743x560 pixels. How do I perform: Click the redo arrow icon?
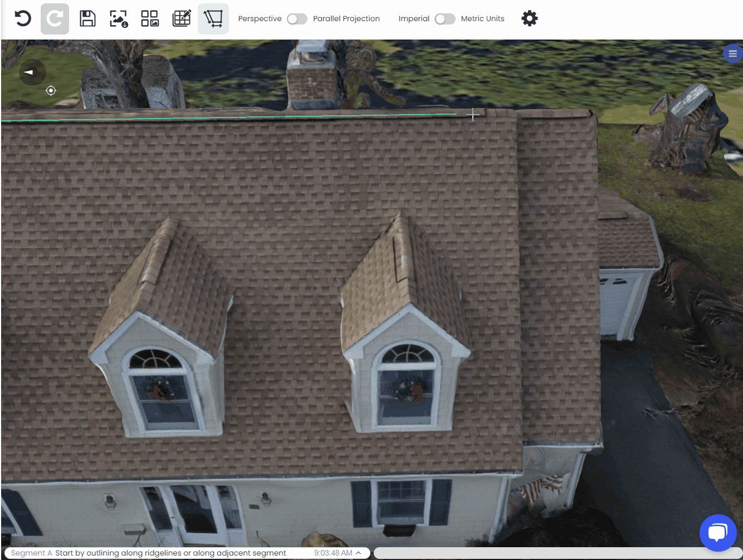55,18
